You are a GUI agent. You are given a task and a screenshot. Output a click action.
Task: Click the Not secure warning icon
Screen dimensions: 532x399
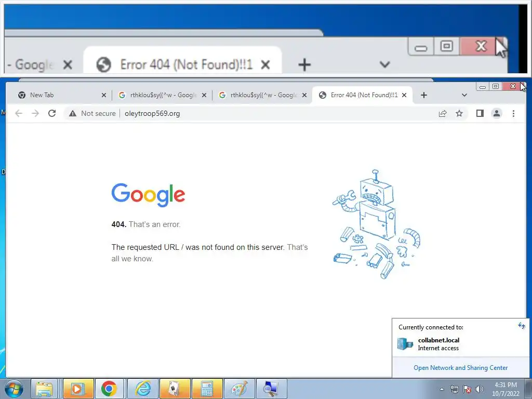[73, 113]
